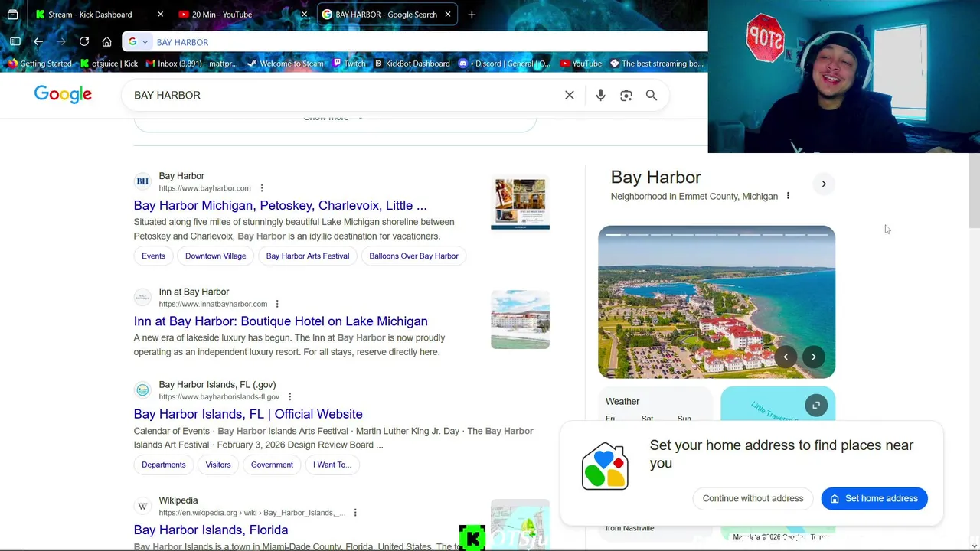Click the Events sitelink chip
Image resolution: width=980 pixels, height=551 pixels.
coord(153,256)
